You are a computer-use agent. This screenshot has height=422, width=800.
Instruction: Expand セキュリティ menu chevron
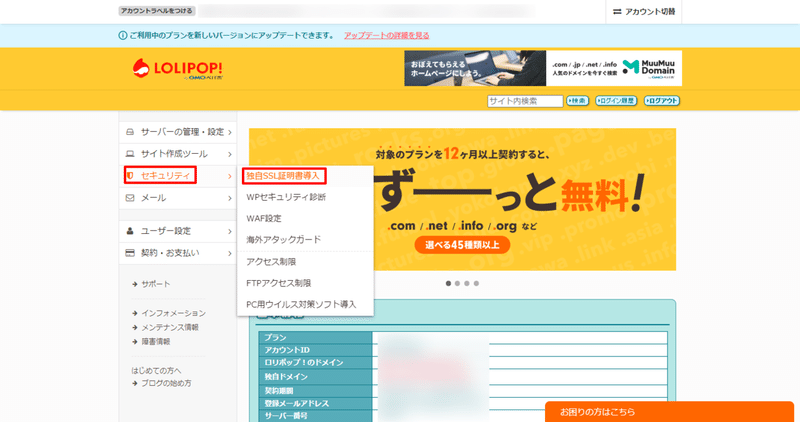tap(230, 176)
